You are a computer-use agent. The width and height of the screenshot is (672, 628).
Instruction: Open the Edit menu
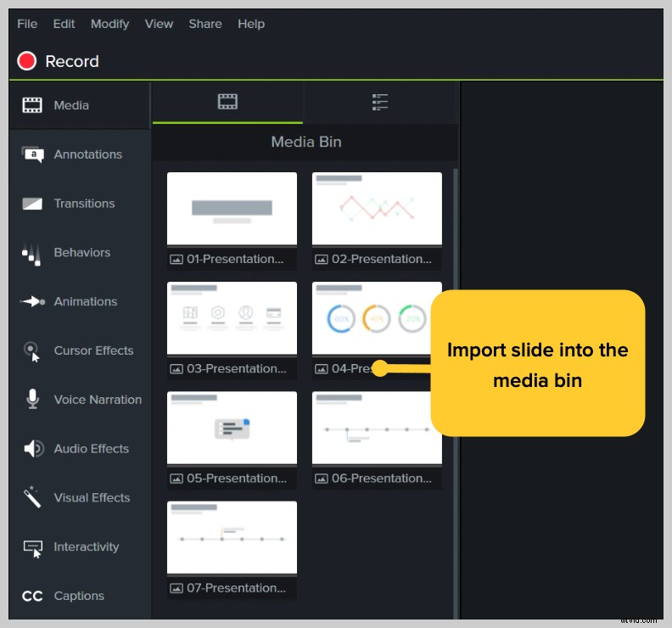pos(64,24)
